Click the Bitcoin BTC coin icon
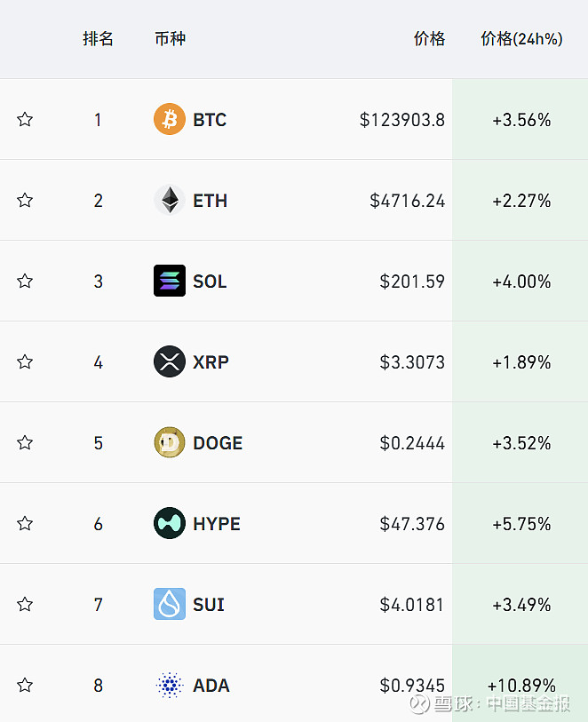The width and height of the screenshot is (588, 722). tap(170, 119)
